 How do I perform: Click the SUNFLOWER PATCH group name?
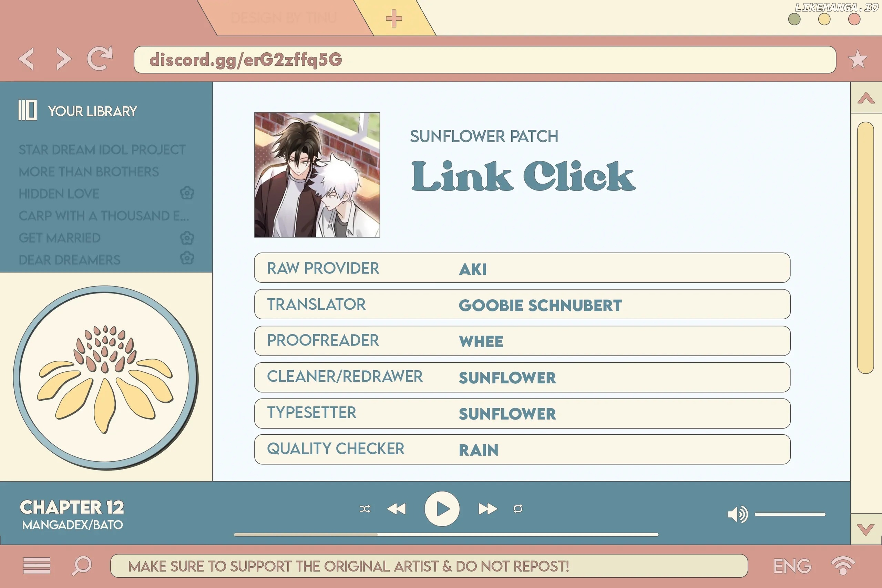(484, 136)
